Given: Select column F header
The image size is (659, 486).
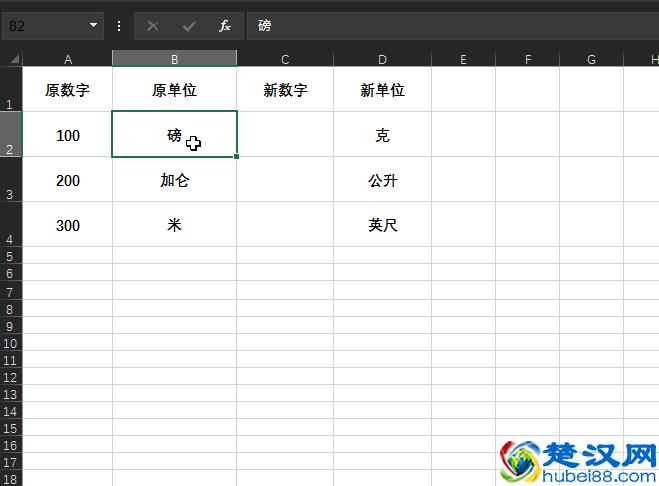Looking at the screenshot, I should click(527, 59).
